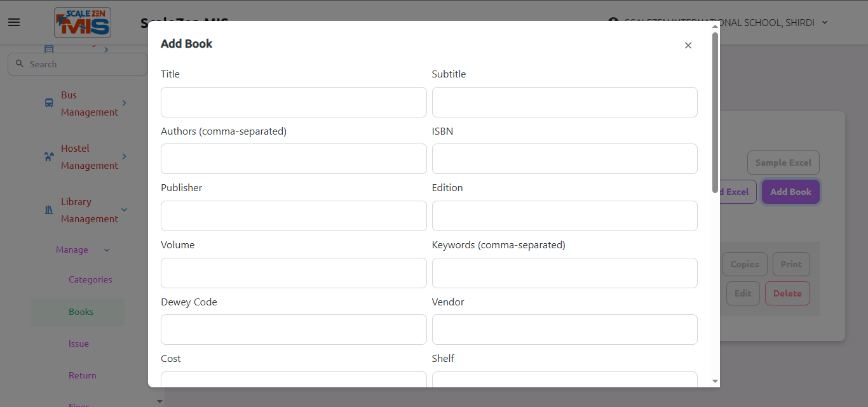Collapse the Manage submenu arrow
The width and height of the screenshot is (868, 407).
click(x=107, y=250)
